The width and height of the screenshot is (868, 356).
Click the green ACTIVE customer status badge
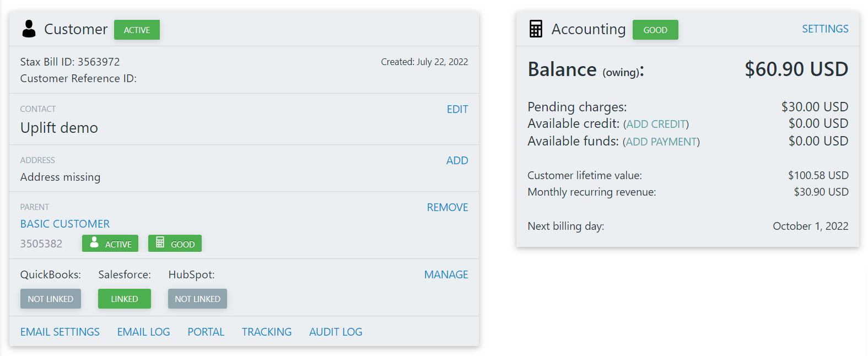pyautogui.click(x=137, y=30)
